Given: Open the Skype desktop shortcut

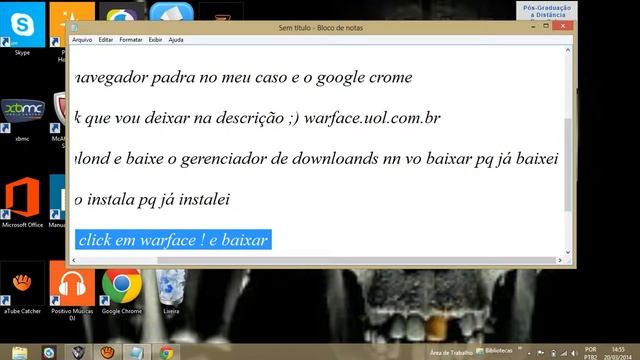Looking at the screenshot, I should point(22,25).
